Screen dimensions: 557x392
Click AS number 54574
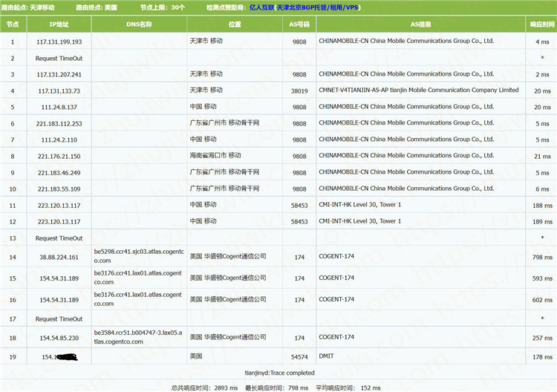(x=299, y=357)
